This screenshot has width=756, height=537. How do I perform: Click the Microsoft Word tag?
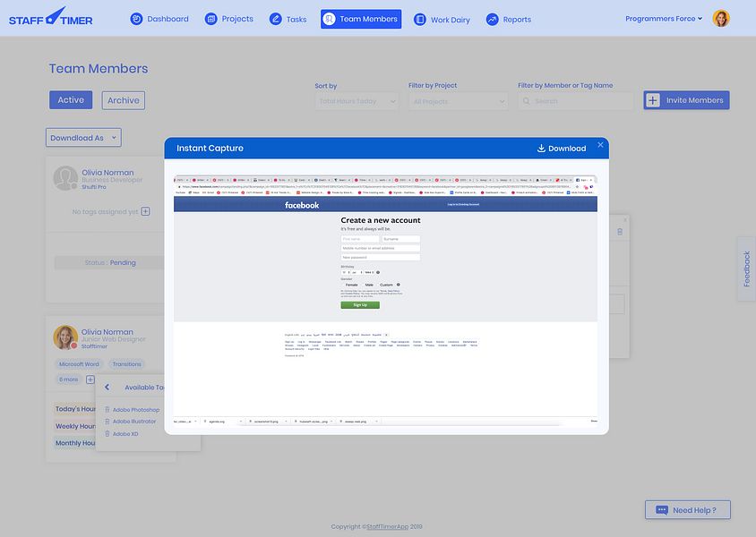79,364
